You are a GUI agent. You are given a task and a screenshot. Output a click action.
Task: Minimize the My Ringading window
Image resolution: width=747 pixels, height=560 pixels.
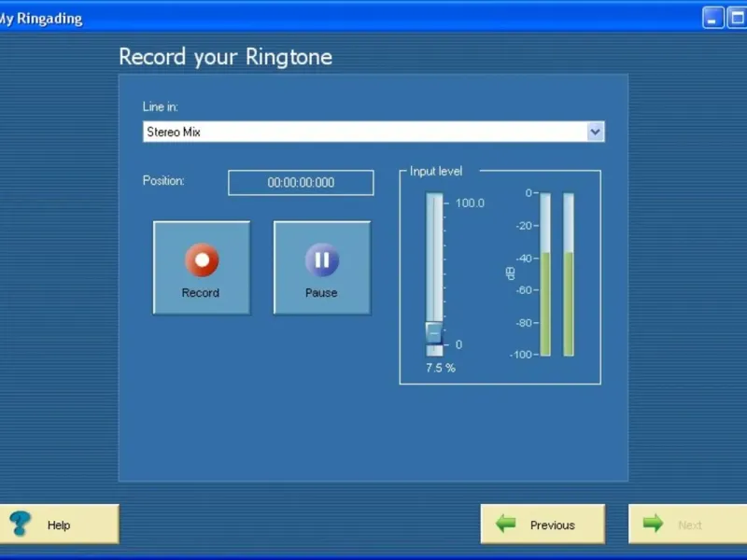[712, 18]
